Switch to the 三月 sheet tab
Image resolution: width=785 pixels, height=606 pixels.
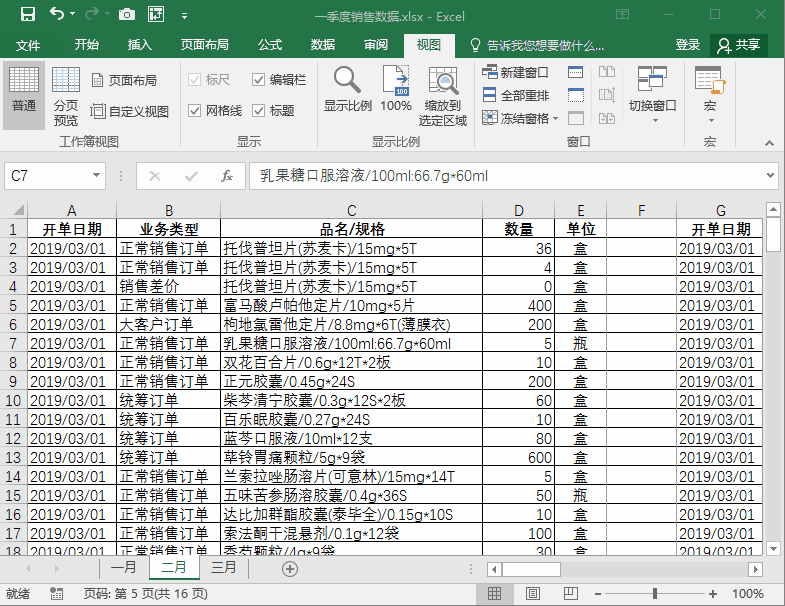(224, 568)
